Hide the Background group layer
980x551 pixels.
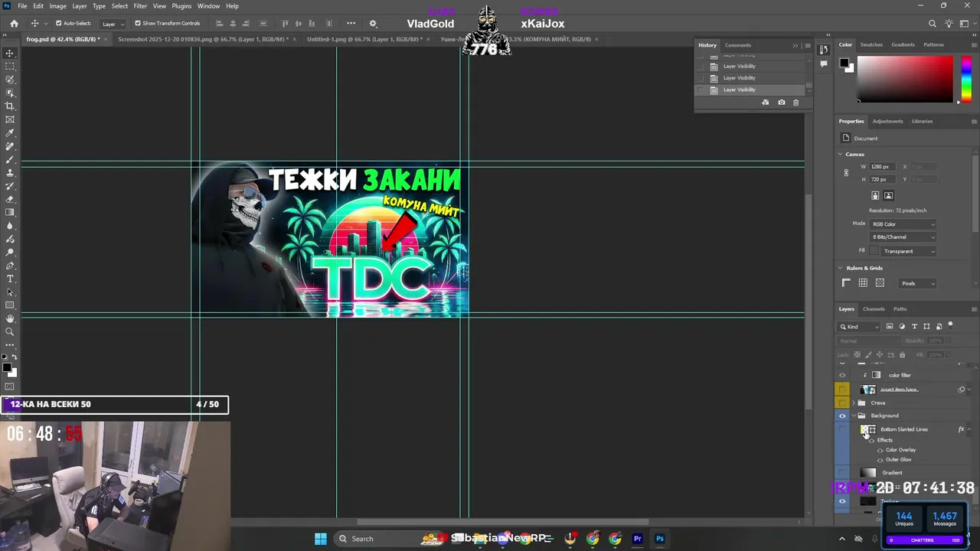pos(842,416)
